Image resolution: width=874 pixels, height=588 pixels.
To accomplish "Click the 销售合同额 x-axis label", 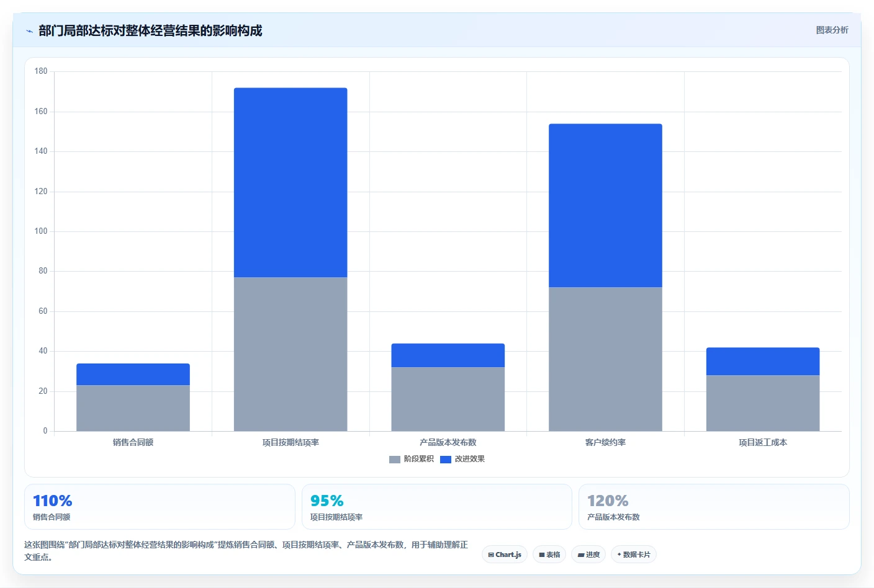I will pos(133,442).
